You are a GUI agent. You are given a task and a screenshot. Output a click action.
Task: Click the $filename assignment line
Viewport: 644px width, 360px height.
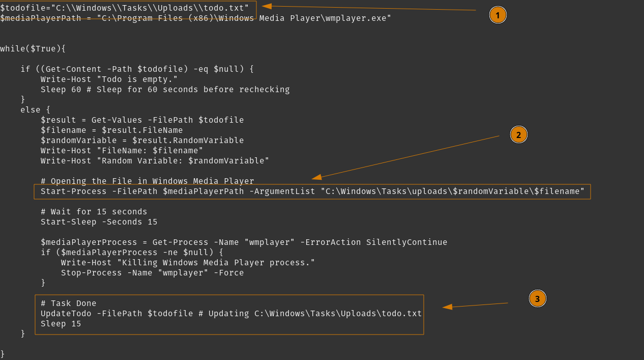pos(111,130)
